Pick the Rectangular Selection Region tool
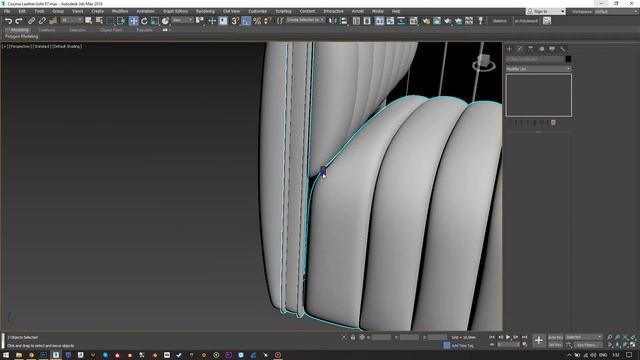This screenshot has height=360, width=640. (x=110, y=21)
